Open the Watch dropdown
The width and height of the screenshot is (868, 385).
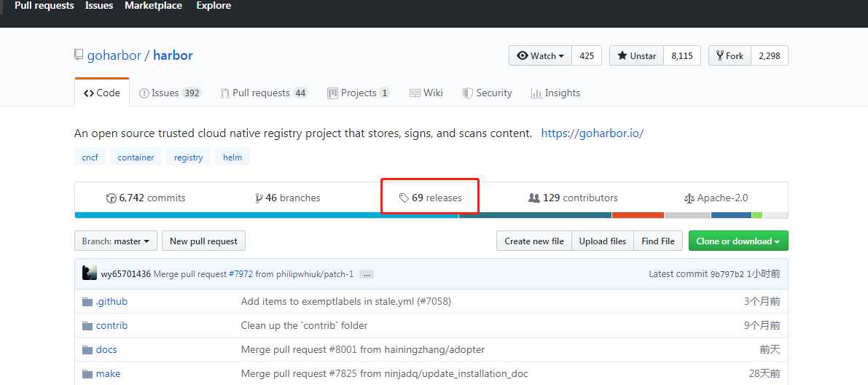tap(540, 55)
